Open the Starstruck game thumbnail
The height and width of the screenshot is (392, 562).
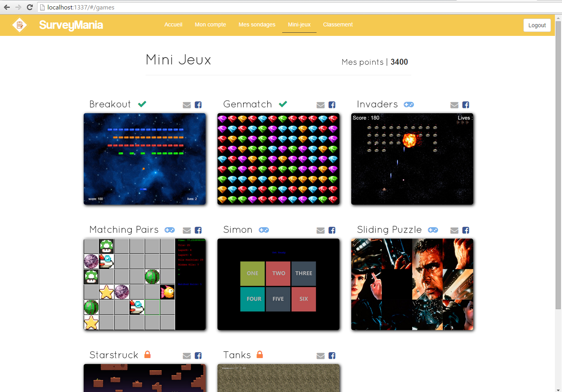145,378
